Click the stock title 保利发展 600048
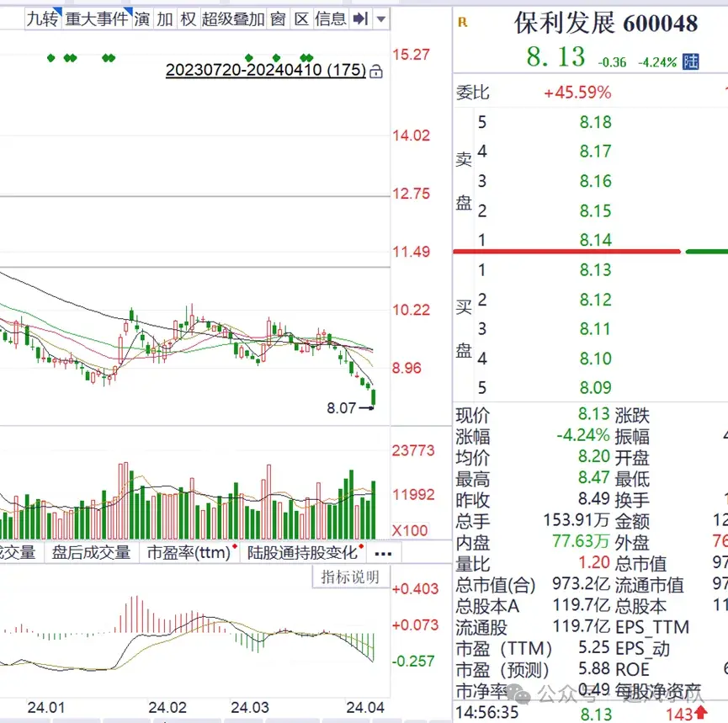 [x=605, y=24]
